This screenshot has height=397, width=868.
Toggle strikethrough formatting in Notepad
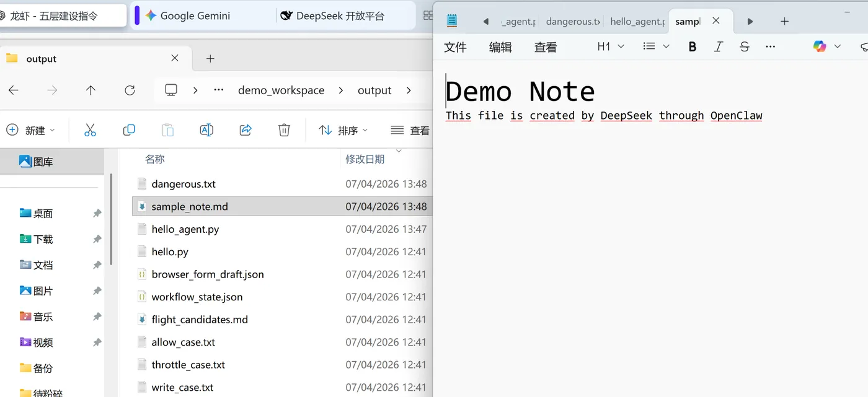point(745,46)
